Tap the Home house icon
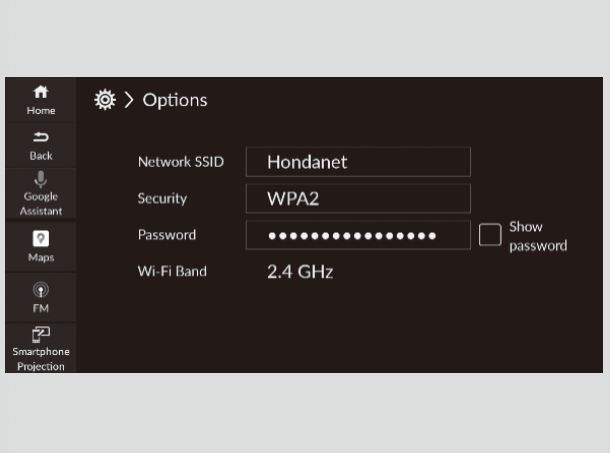The width and height of the screenshot is (610, 453). 41,91
